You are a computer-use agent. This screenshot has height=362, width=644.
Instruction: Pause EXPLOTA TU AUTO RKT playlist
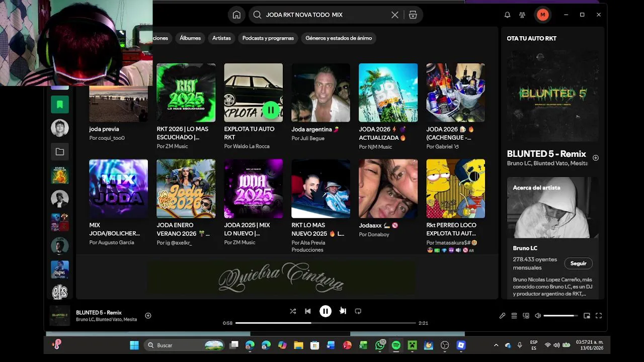[x=271, y=110]
